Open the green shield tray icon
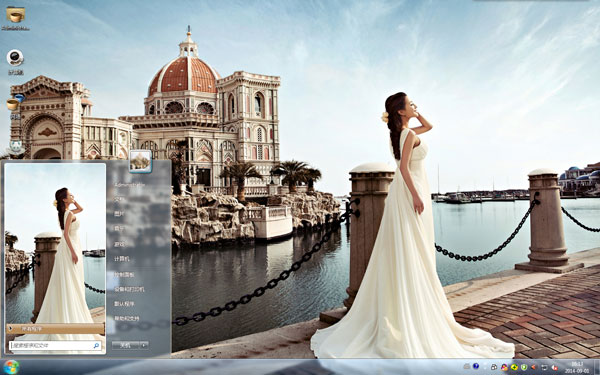The image size is (600, 375). pos(524,367)
